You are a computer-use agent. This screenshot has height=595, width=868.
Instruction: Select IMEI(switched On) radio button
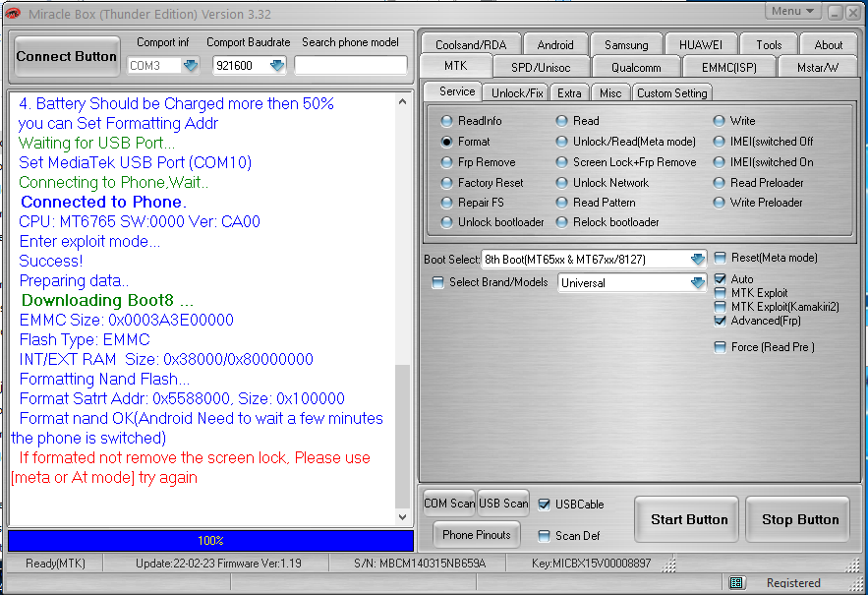coord(720,162)
